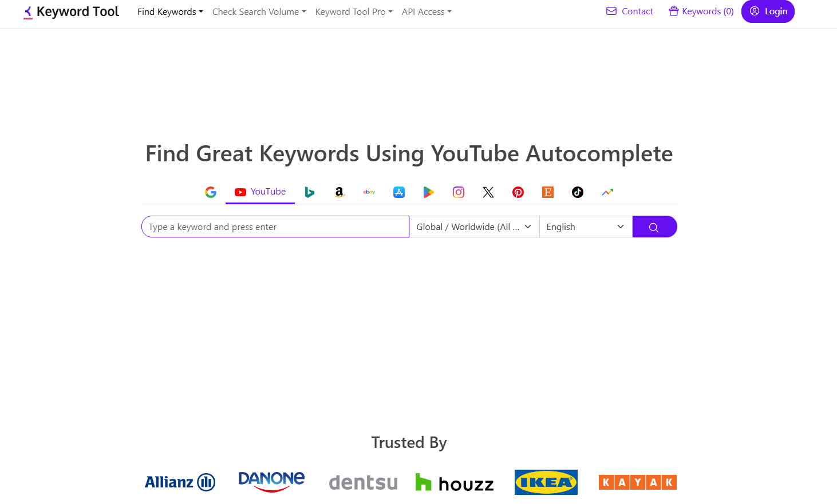Open the Global / Worldwide country dropdown
The width and height of the screenshot is (837, 504).
click(x=475, y=227)
